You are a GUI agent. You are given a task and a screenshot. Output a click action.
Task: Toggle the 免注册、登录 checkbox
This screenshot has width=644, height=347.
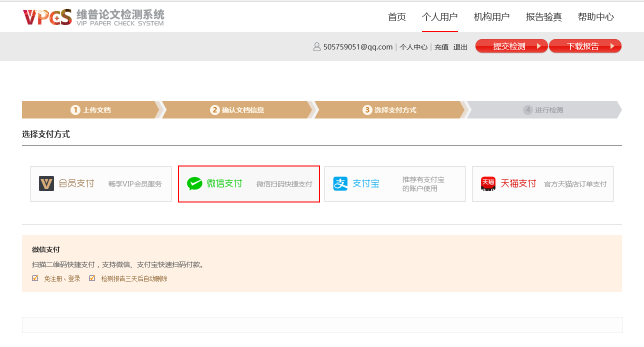35,278
